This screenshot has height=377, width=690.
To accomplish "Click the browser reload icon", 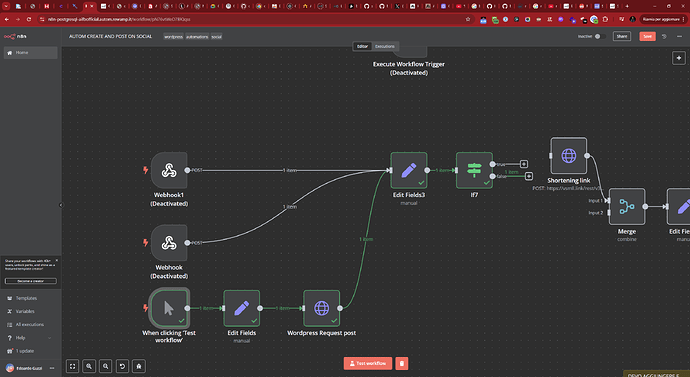I will pyautogui.click(x=29, y=19).
